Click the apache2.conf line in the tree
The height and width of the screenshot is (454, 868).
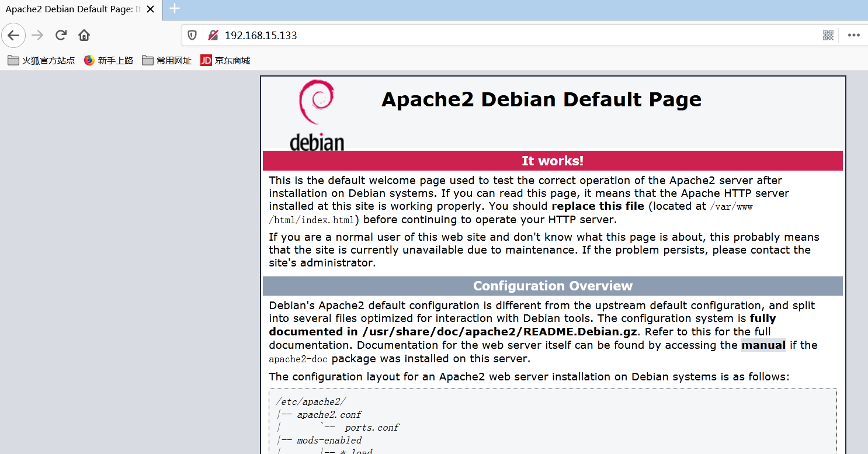click(329, 415)
